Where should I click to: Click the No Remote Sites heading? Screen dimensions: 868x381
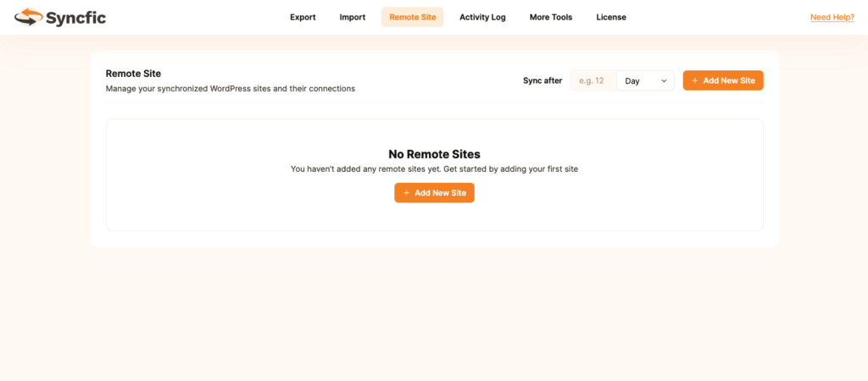pyautogui.click(x=434, y=154)
